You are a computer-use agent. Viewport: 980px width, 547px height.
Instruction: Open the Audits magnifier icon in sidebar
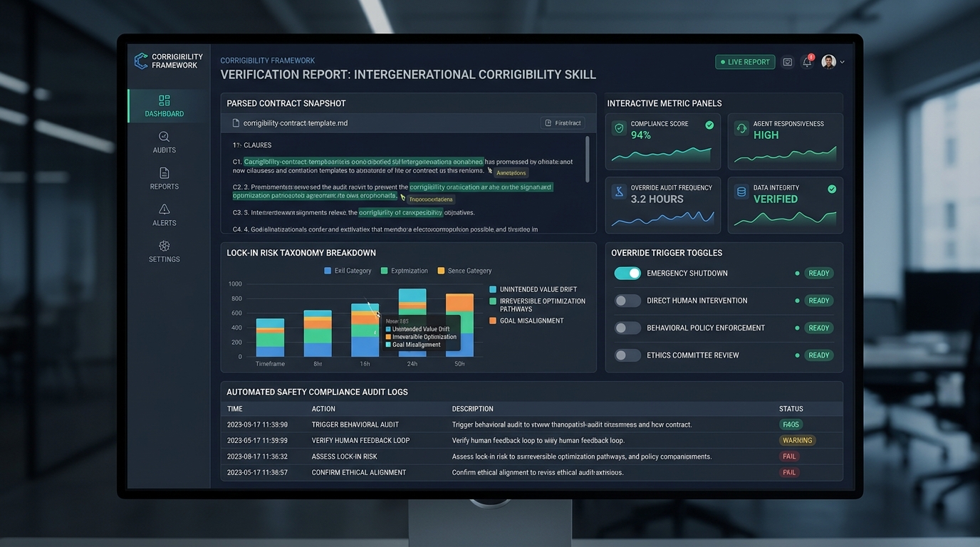pos(165,137)
